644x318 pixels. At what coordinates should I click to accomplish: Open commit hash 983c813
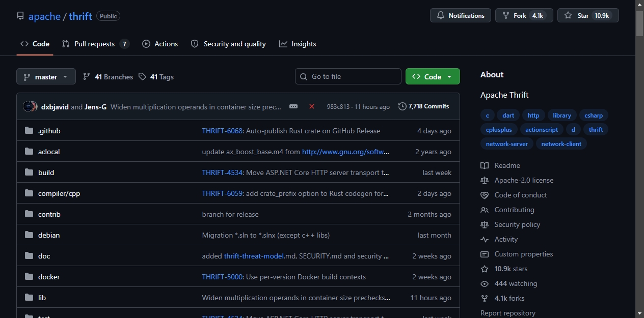[x=338, y=107]
